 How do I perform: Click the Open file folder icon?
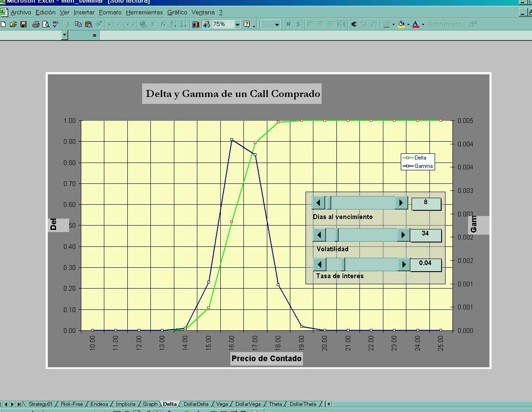click(13, 24)
